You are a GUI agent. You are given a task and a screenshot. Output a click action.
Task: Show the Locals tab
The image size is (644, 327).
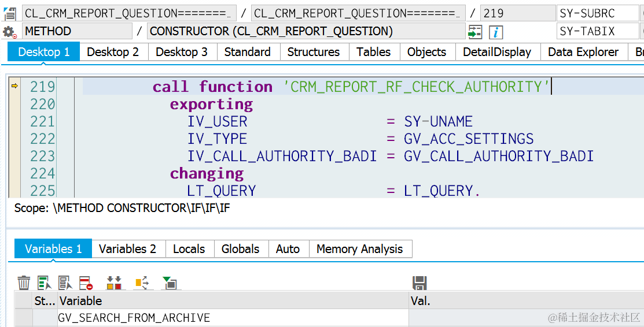189,249
